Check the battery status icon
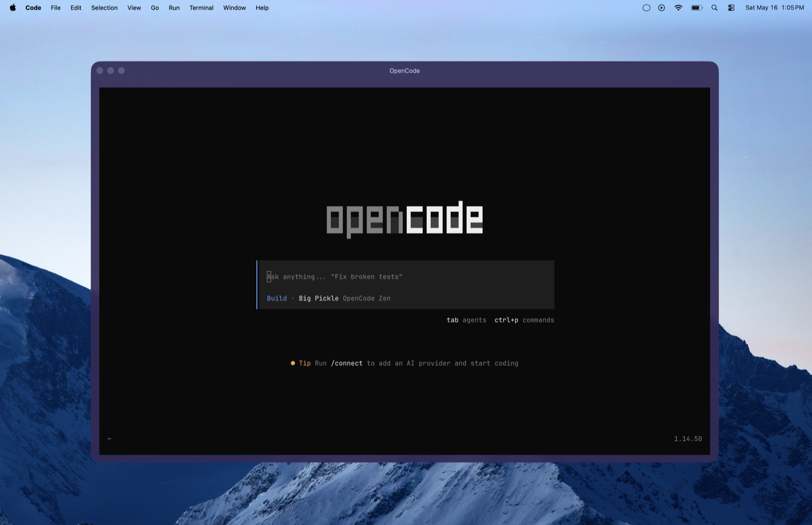This screenshot has height=525, width=812. (697, 8)
